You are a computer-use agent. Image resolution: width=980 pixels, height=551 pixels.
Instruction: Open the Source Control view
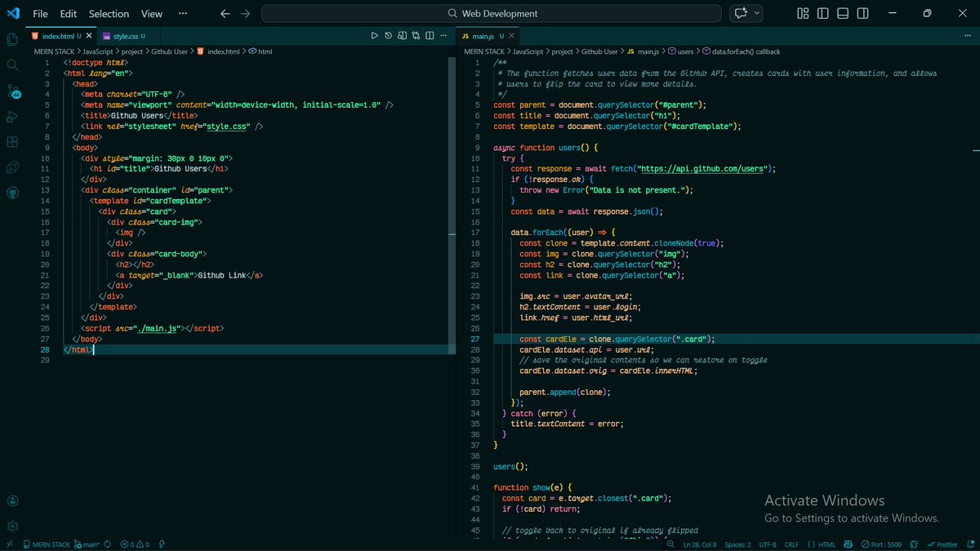click(12, 91)
